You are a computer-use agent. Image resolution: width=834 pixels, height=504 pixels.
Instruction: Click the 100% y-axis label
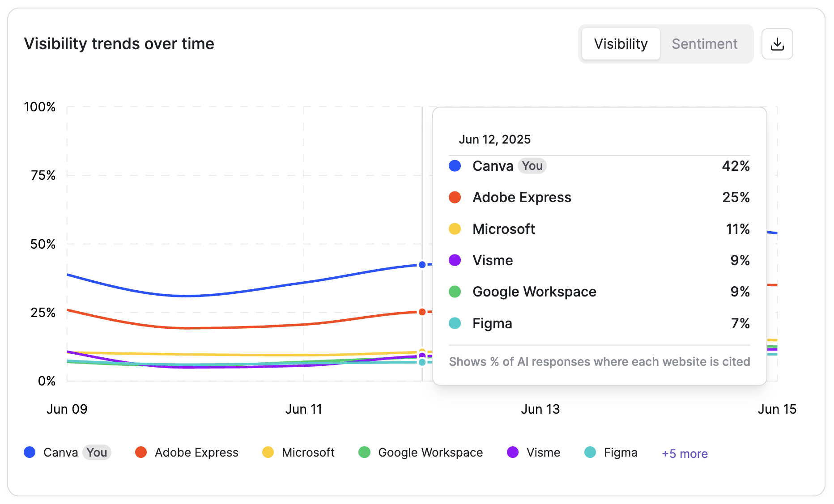(40, 107)
